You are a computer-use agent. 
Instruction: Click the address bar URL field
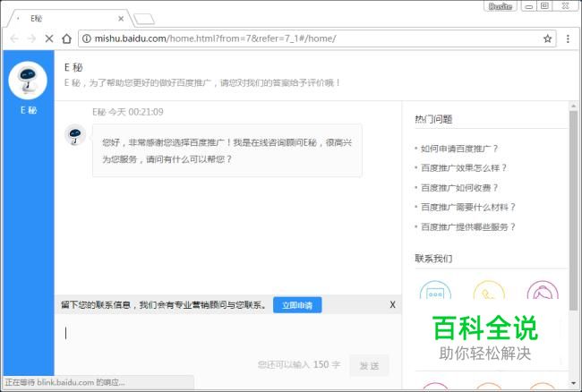317,38
